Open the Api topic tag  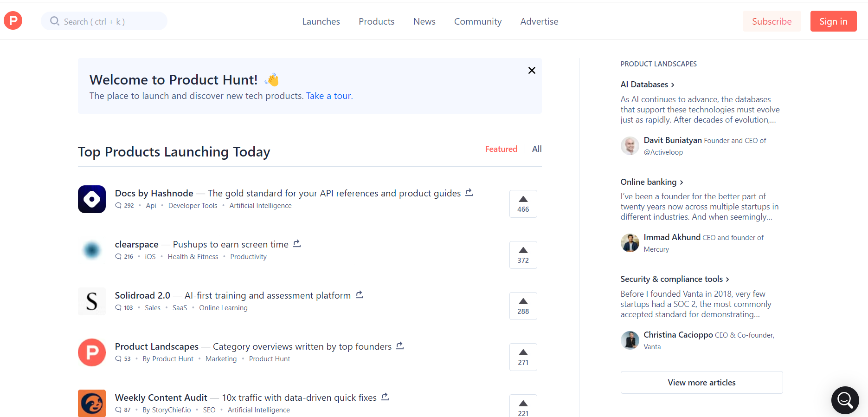[151, 205]
